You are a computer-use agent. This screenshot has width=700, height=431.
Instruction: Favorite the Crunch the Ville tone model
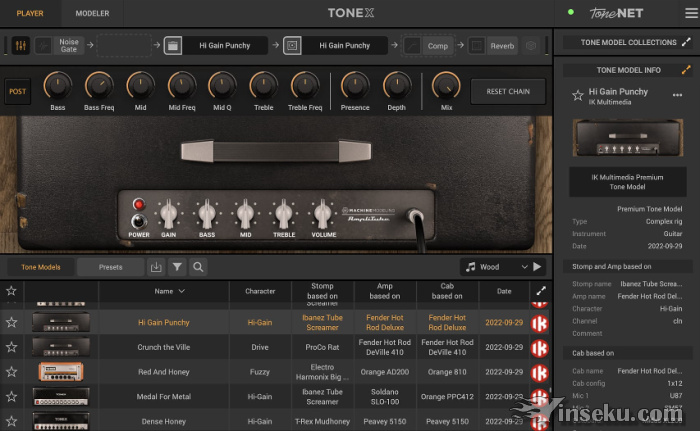[x=12, y=347]
